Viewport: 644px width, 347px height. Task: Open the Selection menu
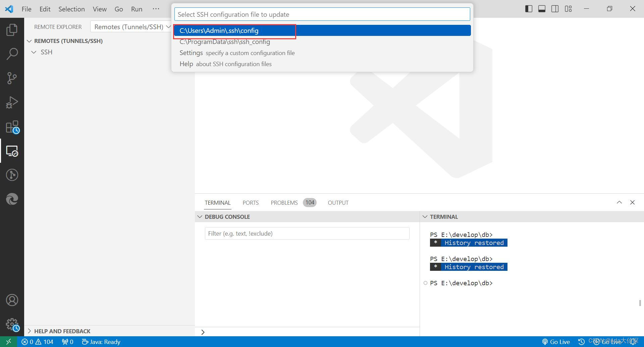coord(71,9)
